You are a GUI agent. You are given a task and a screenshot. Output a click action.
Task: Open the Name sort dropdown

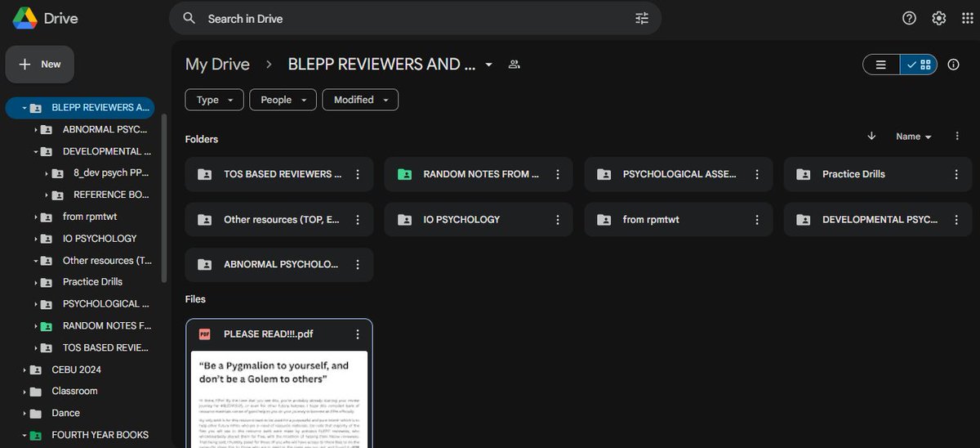(x=914, y=137)
